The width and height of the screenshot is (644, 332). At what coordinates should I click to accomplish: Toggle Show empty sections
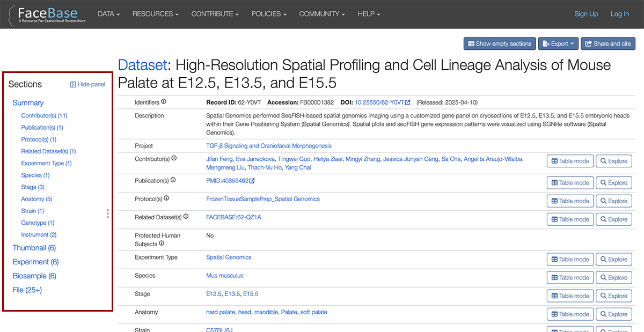pyautogui.click(x=499, y=43)
